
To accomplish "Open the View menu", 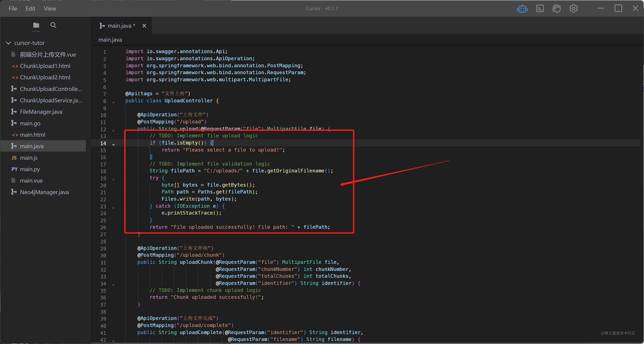I will pos(50,9).
